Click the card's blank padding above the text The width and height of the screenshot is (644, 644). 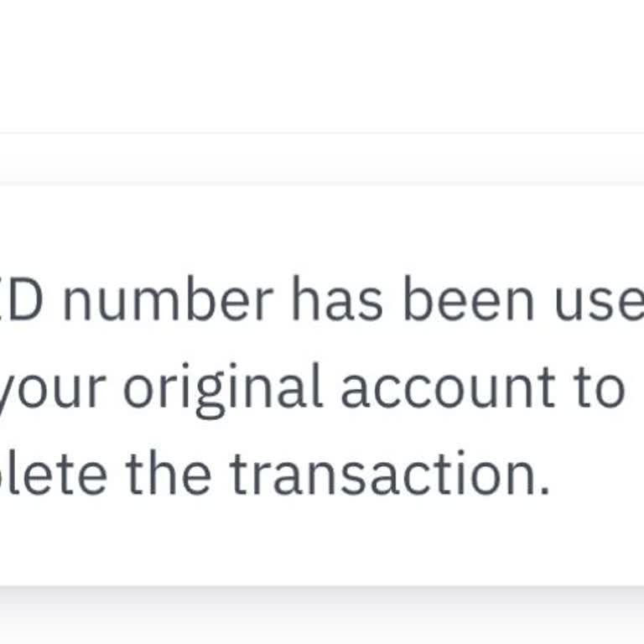click(x=322, y=222)
